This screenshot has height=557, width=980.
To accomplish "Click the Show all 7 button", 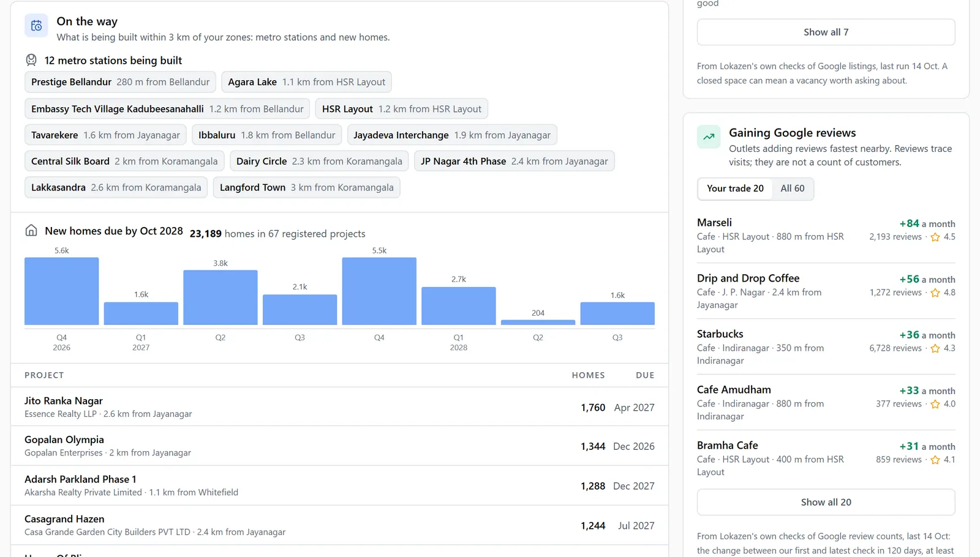I will (826, 32).
